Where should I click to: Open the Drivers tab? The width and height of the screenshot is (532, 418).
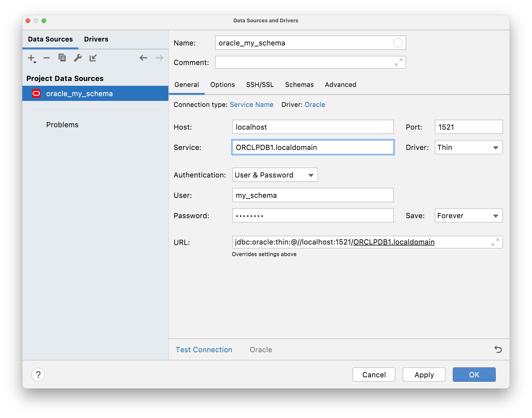[96, 39]
